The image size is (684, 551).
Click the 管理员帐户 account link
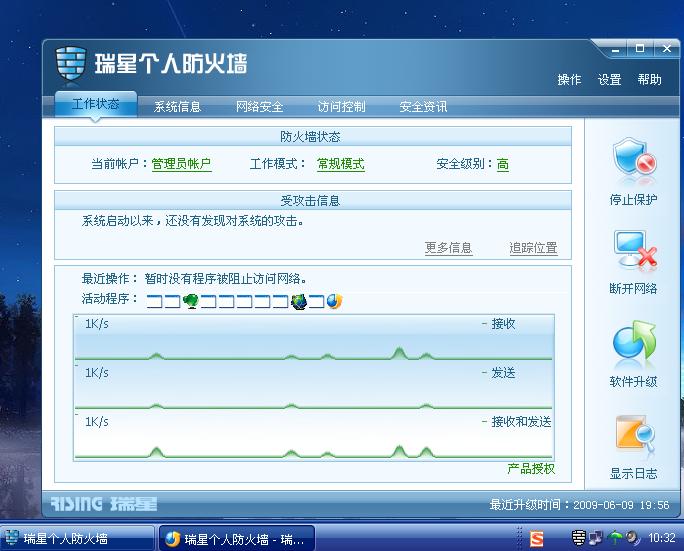pyautogui.click(x=181, y=164)
